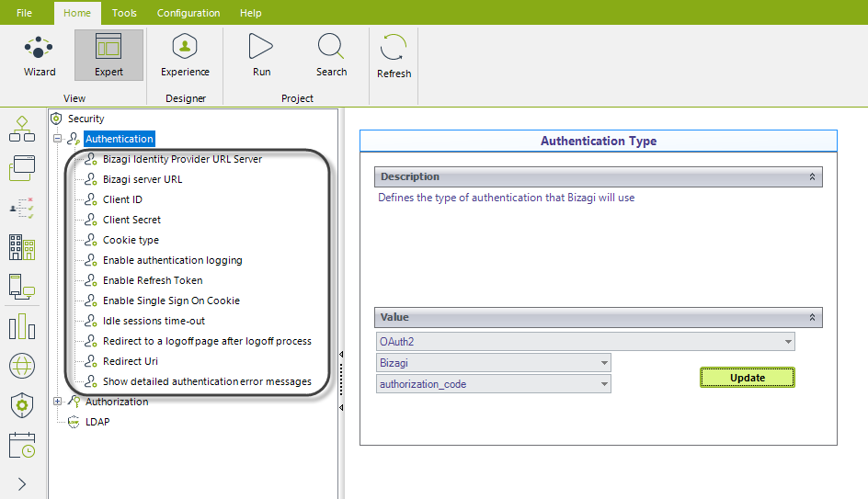Open the Wizard view

tap(40, 55)
